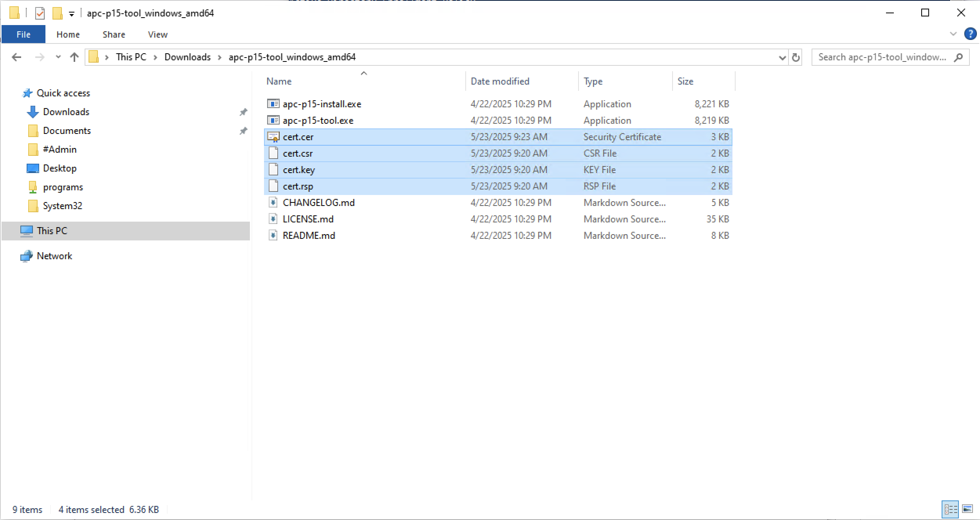Click the Back navigation arrow
The height and width of the screenshot is (520, 980).
(x=16, y=57)
